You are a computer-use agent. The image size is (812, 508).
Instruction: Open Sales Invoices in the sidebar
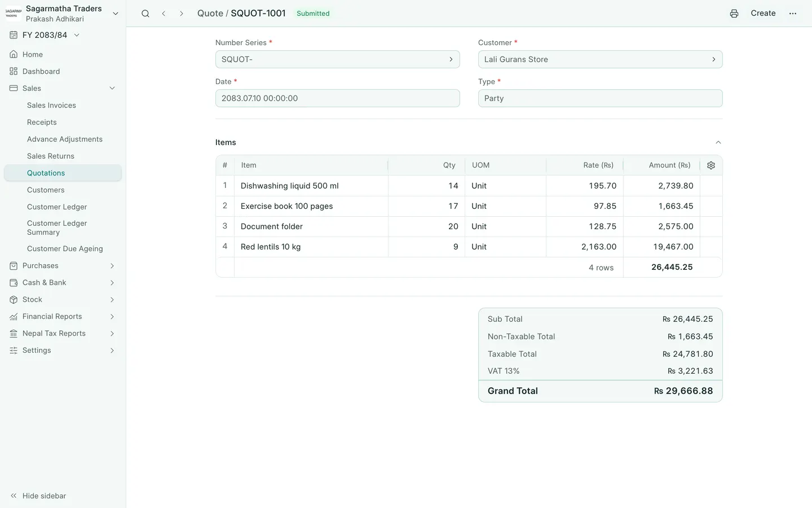[x=51, y=106]
